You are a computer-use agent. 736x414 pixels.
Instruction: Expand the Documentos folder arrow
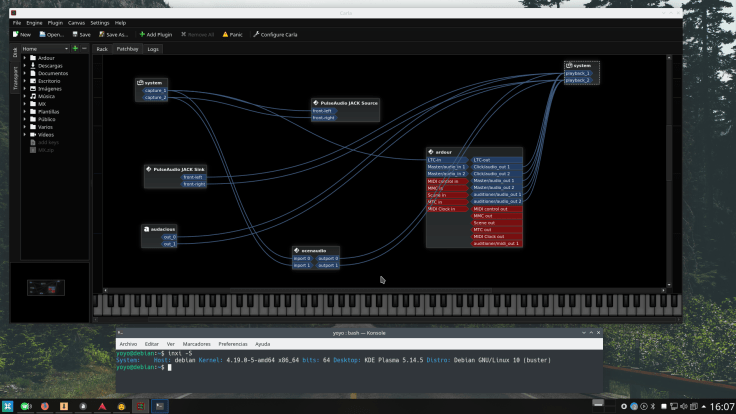[x=25, y=73]
